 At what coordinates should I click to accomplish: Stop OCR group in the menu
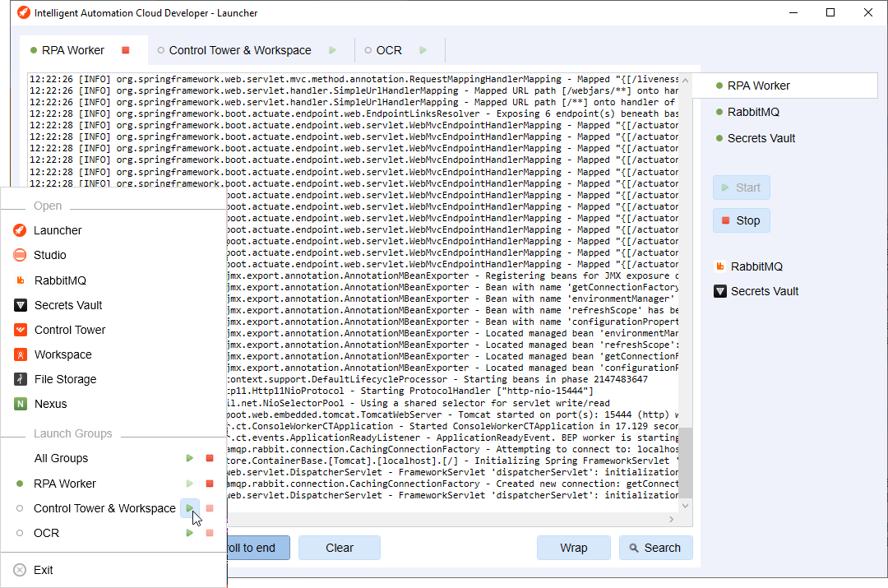[210, 533]
